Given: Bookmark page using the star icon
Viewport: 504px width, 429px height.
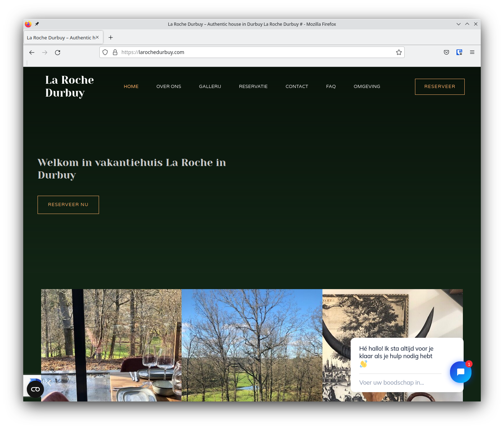Looking at the screenshot, I should [x=399, y=53].
